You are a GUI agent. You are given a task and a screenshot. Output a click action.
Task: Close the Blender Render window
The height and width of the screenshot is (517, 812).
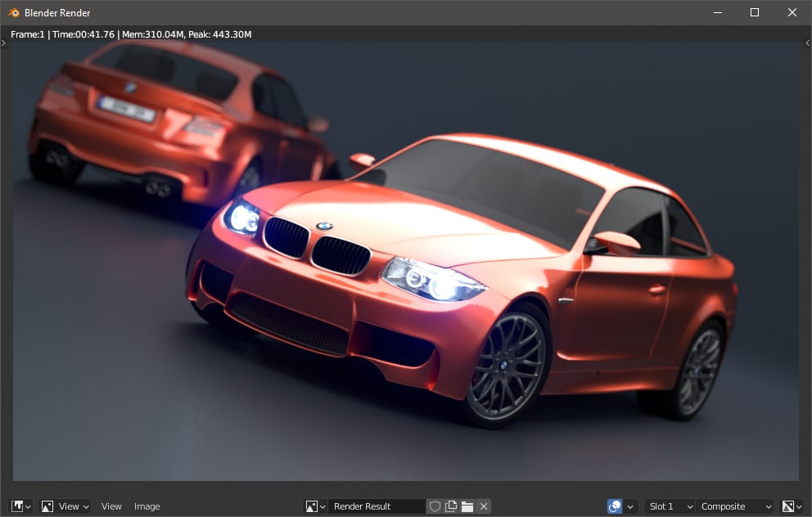(792, 12)
